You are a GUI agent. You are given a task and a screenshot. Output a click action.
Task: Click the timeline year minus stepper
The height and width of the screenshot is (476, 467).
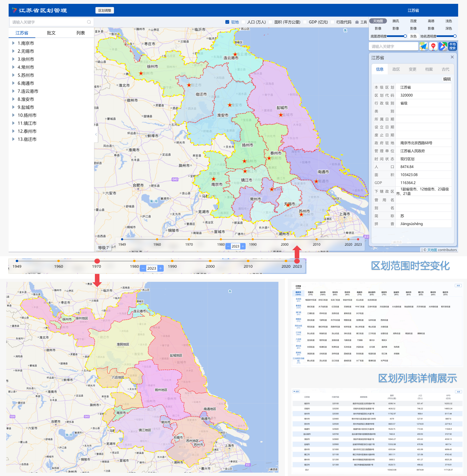(228, 246)
